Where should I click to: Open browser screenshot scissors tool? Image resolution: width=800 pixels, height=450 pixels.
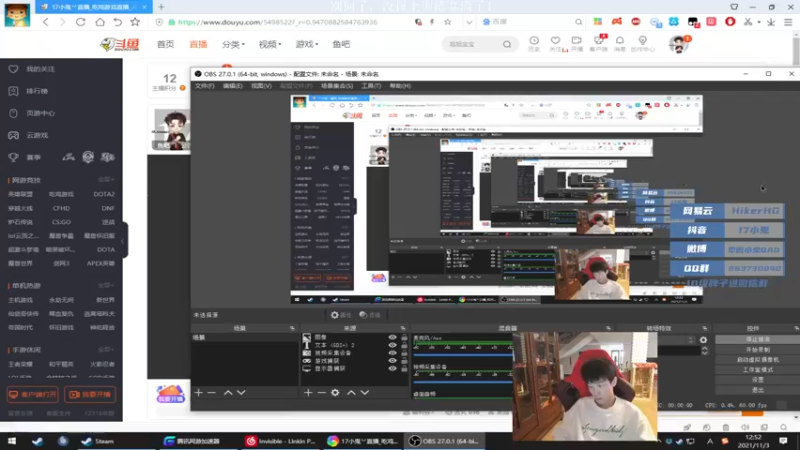(747, 22)
